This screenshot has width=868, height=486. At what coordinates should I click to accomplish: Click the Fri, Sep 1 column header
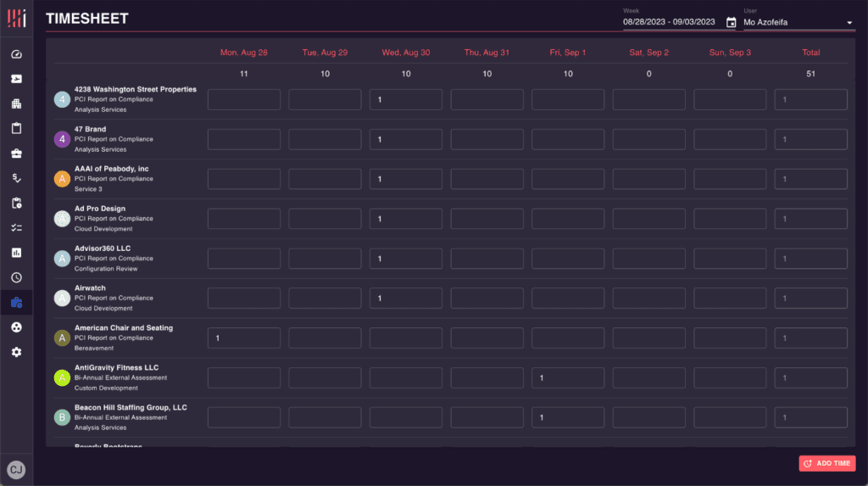click(x=568, y=53)
